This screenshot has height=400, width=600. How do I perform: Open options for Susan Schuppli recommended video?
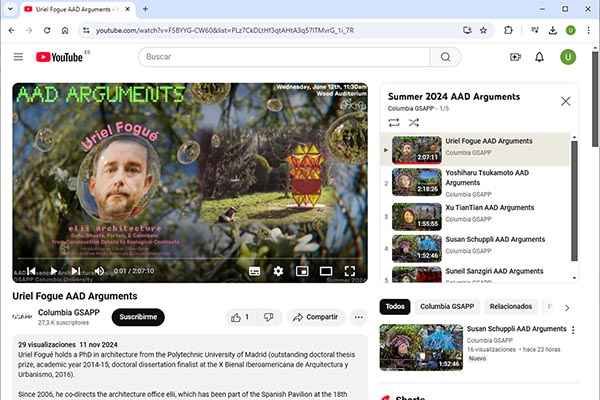(573, 330)
